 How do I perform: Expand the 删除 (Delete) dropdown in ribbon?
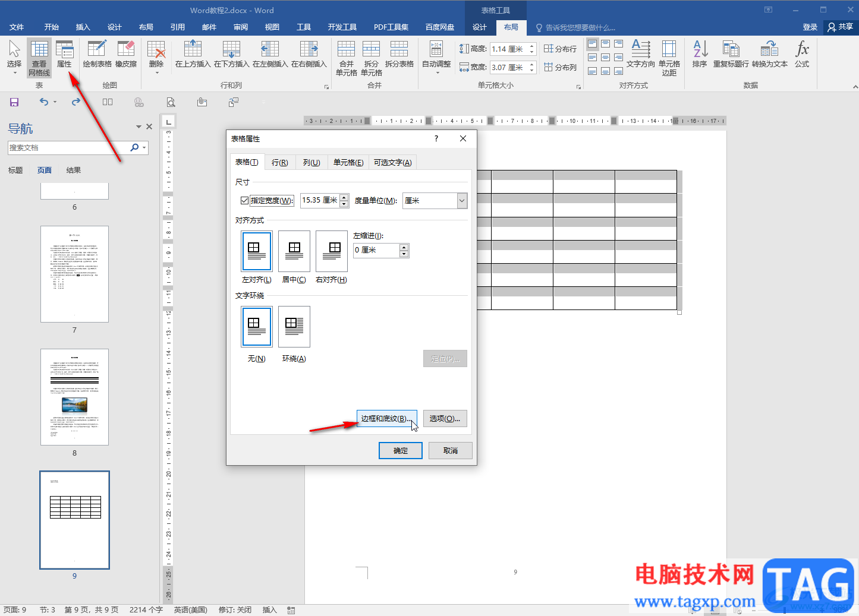[x=157, y=72]
